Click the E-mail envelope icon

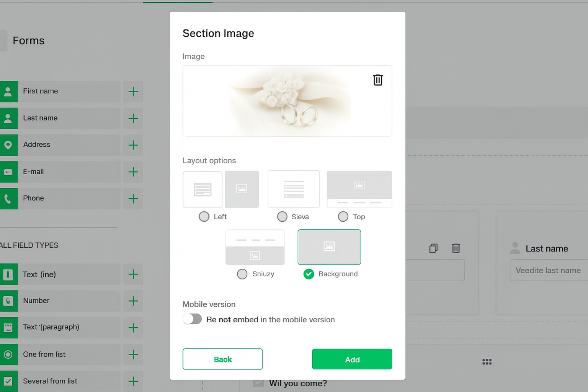[8, 172]
